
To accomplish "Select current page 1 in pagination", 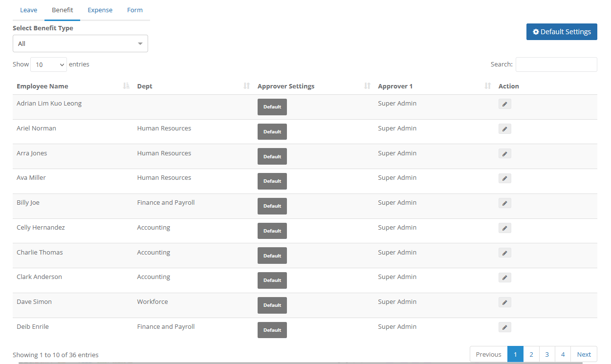I will coord(515,354).
